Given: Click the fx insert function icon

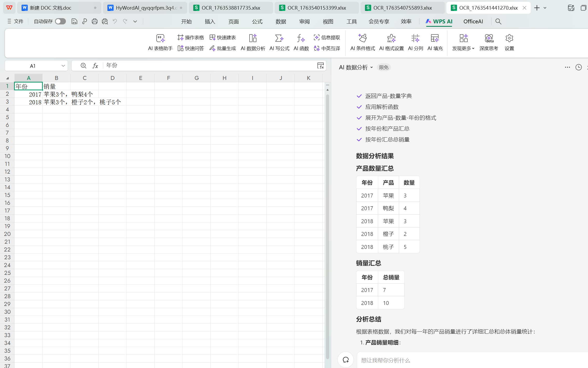Looking at the screenshot, I should (95, 66).
